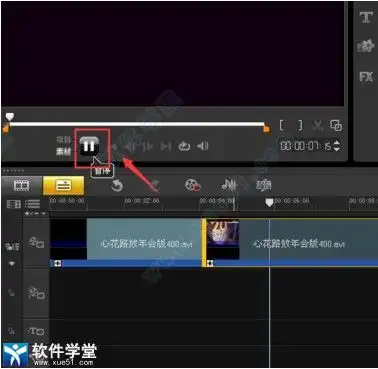Select 素材 (Clip) playback mode
378x369 pixels.
(x=63, y=152)
